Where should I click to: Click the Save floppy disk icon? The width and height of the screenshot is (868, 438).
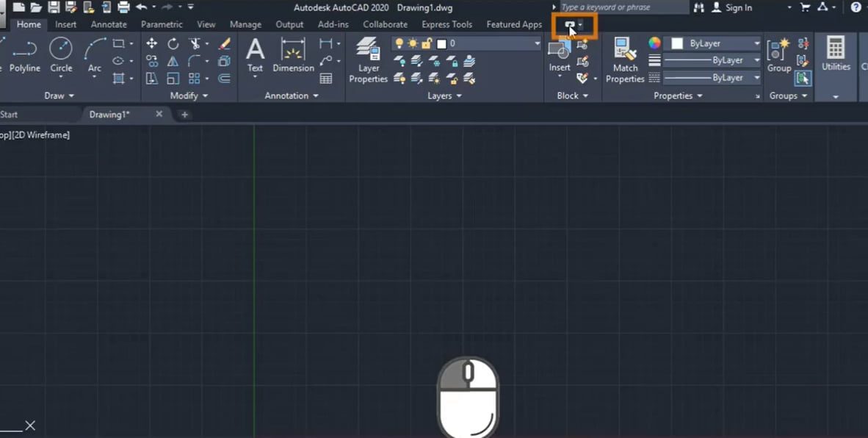click(x=54, y=8)
